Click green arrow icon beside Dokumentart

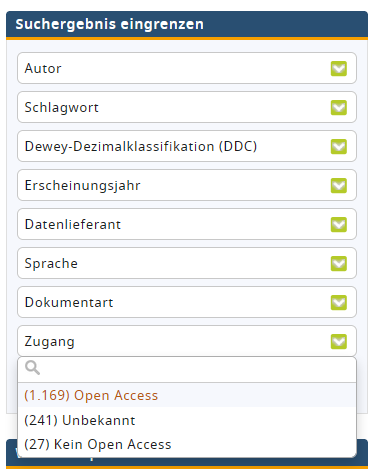[339, 302]
